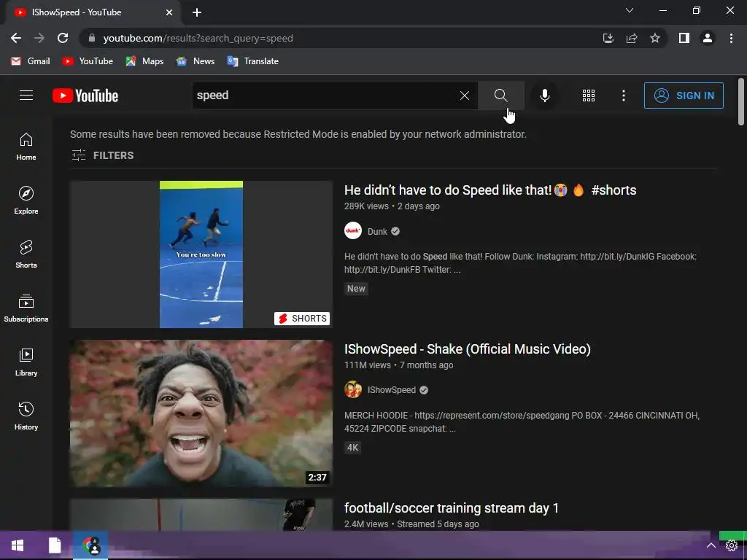
Task: Click the magnifier search button
Action: 500,96
